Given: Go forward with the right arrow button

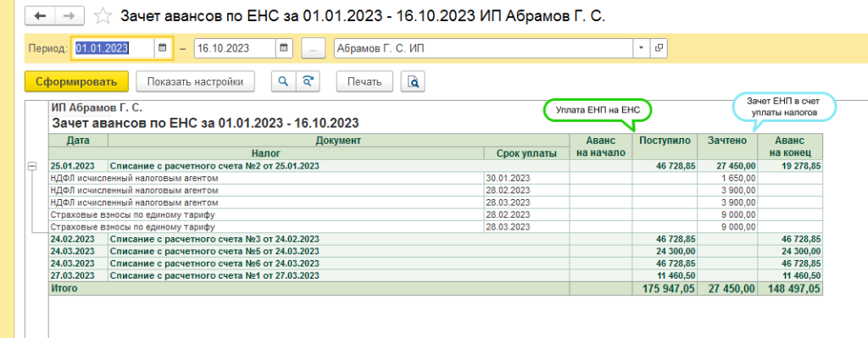Looking at the screenshot, I should pyautogui.click(x=70, y=16).
